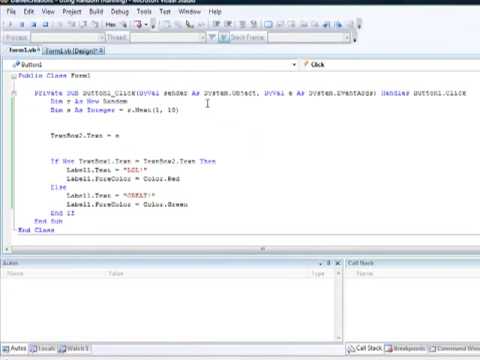480x360 pixels.
Task: Switch to the Locals tab
Action: [x=42, y=349]
